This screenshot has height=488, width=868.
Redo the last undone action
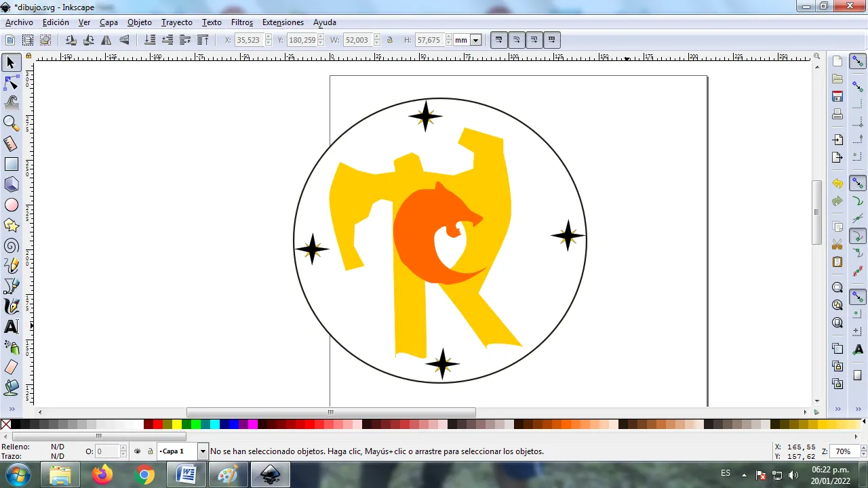point(837,201)
